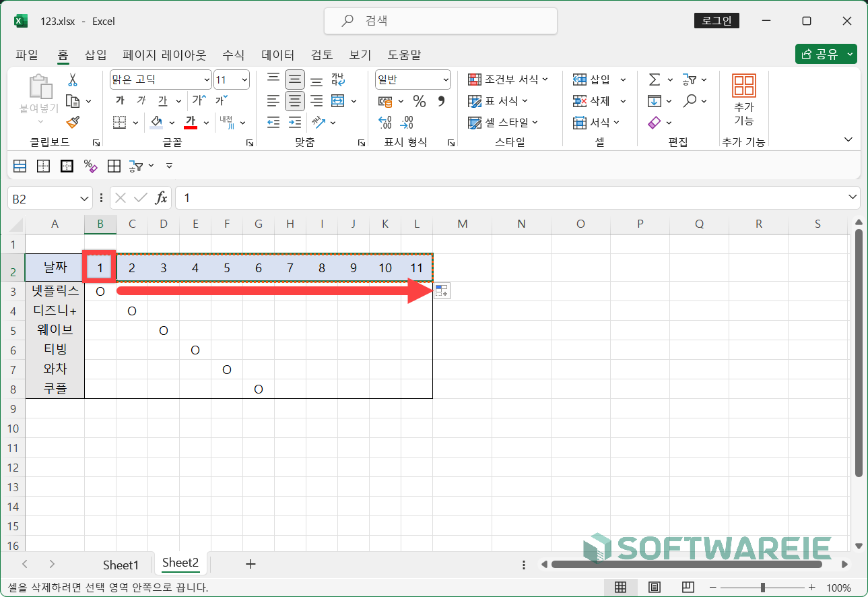
Task: Toggle center horizontal alignment
Action: 294,101
